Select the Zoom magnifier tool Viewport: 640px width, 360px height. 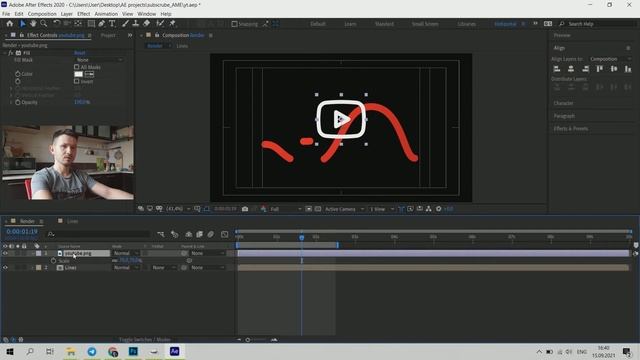pos(44,24)
